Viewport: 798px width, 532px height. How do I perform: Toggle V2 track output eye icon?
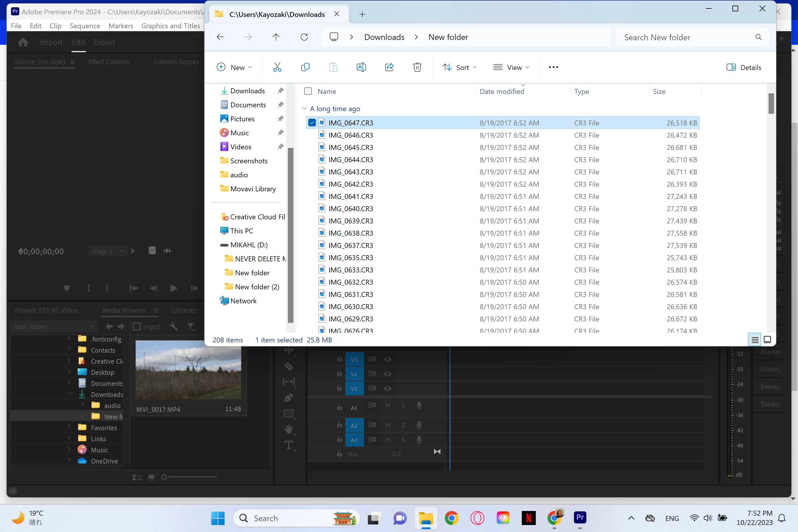[x=387, y=374]
